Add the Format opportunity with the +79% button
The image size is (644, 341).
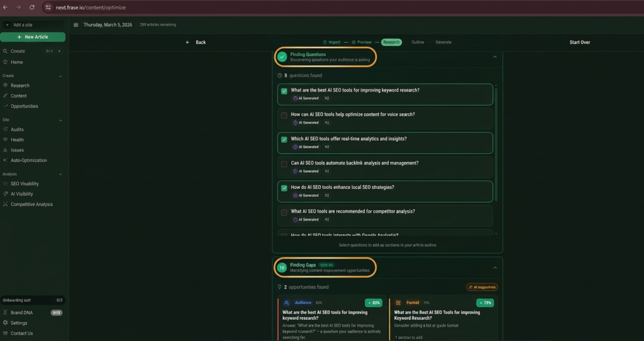485,303
